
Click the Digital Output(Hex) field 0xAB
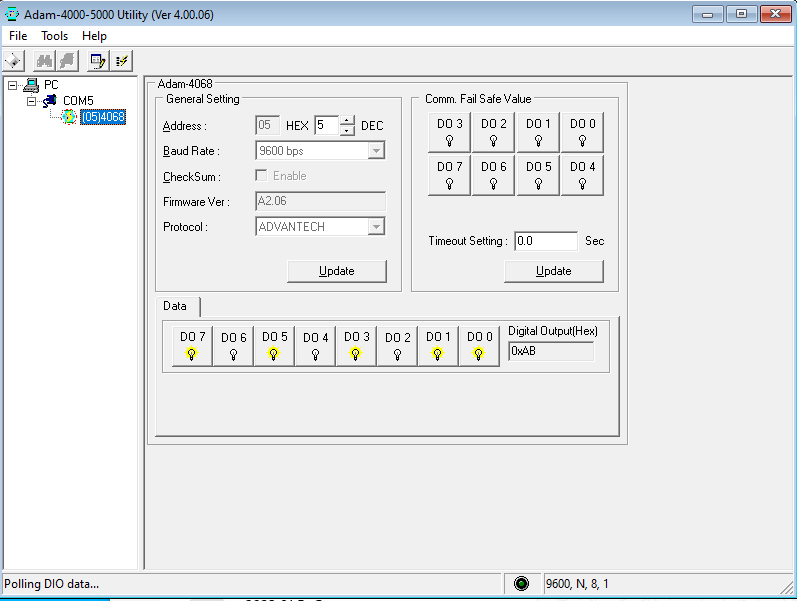click(x=551, y=351)
